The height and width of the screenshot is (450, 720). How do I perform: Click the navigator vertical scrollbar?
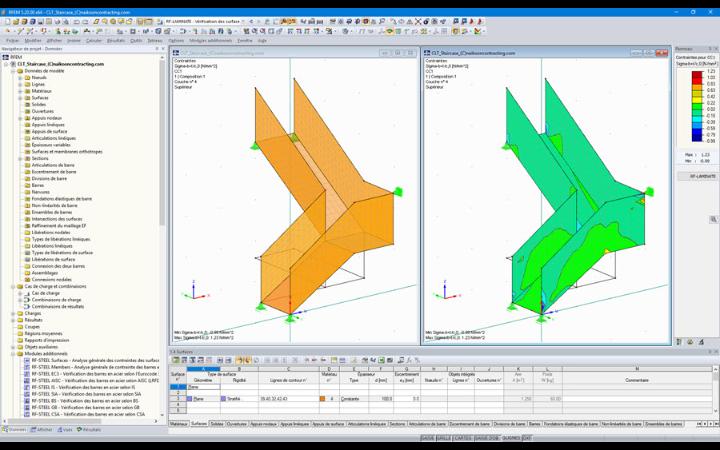[162, 142]
